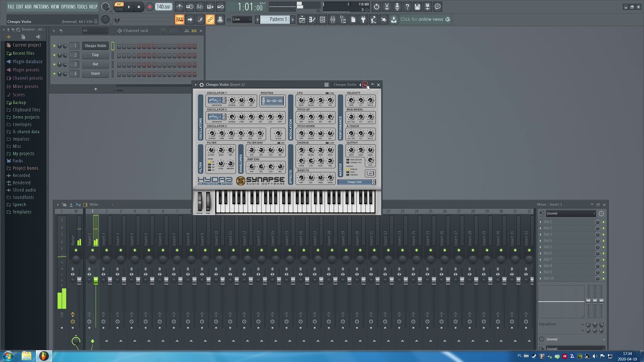Open the Oscillator 2 waveform selector

tap(216, 117)
